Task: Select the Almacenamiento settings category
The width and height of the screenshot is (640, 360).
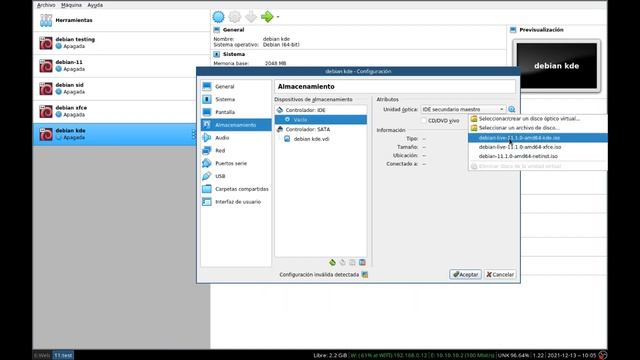Action: pos(236,125)
